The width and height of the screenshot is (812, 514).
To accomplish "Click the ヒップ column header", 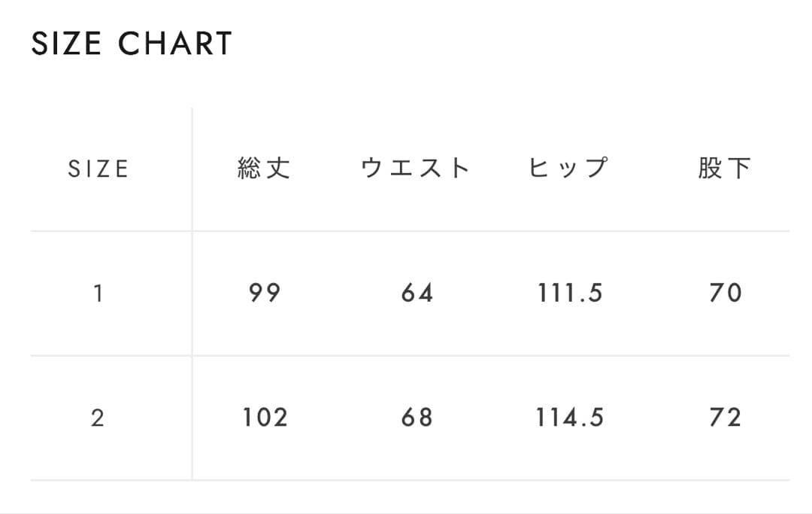I will pyautogui.click(x=568, y=169).
